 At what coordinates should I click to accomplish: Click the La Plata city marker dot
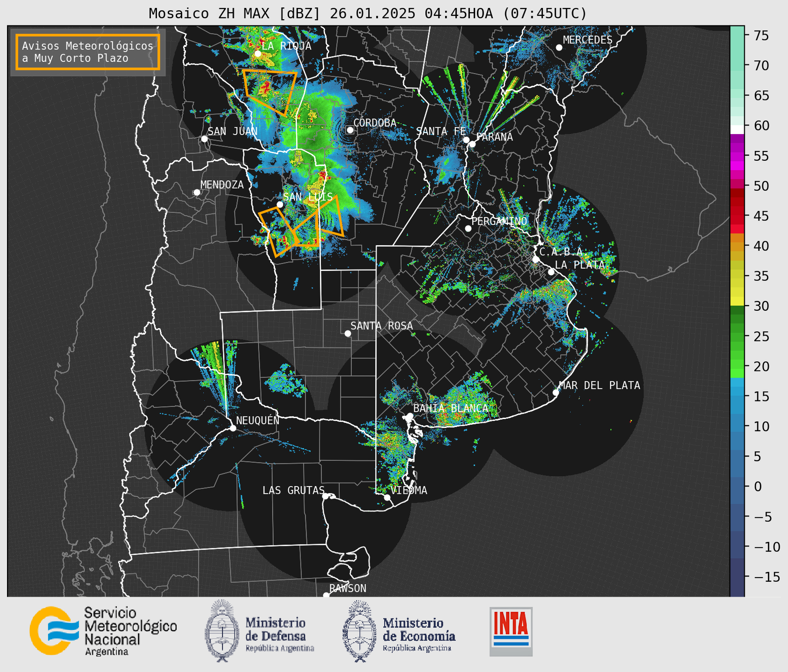click(x=551, y=272)
